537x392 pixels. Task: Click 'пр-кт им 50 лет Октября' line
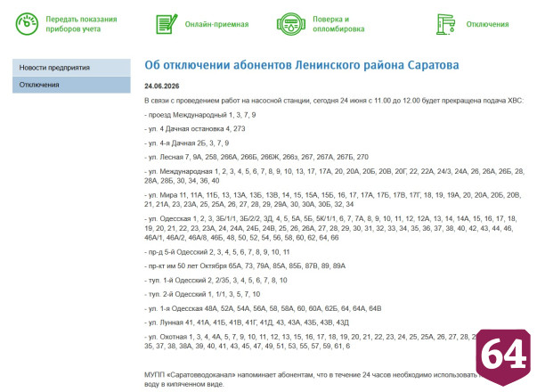pos(245,265)
